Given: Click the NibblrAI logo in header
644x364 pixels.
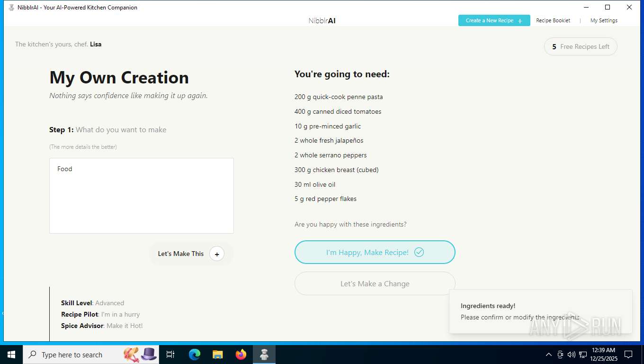Looking at the screenshot, I should click(x=322, y=21).
